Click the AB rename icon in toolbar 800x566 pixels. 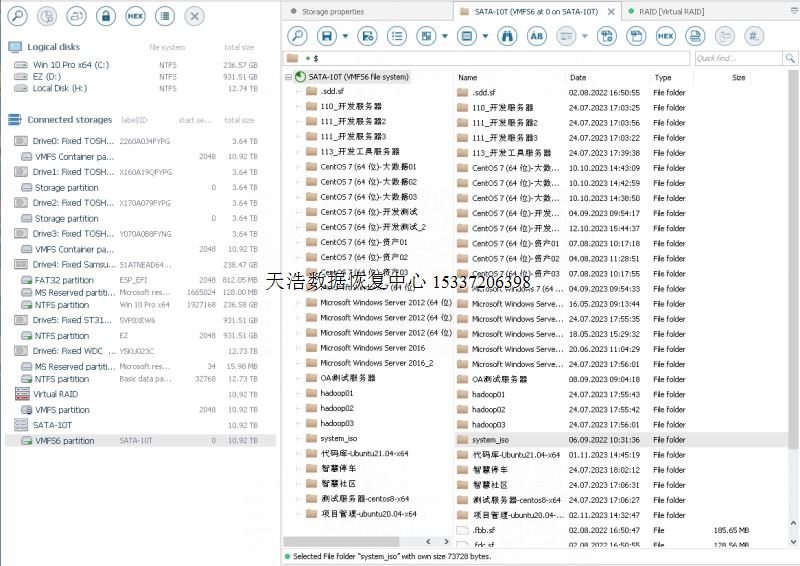tap(536, 36)
